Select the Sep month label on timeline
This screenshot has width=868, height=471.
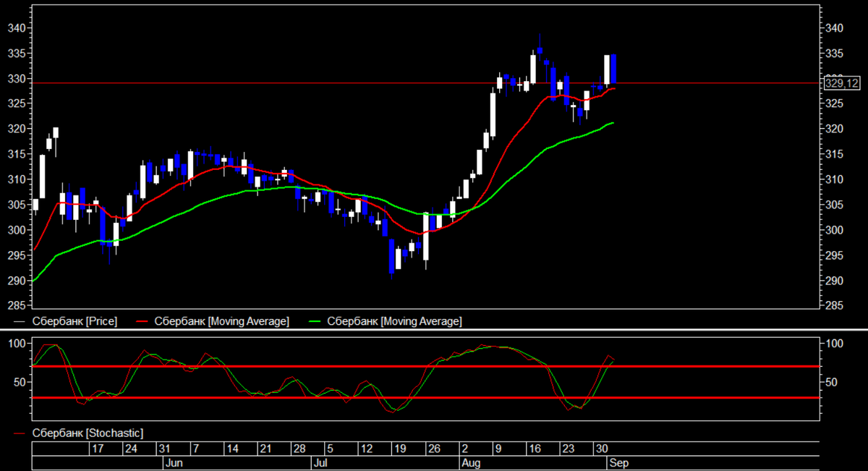coord(618,462)
